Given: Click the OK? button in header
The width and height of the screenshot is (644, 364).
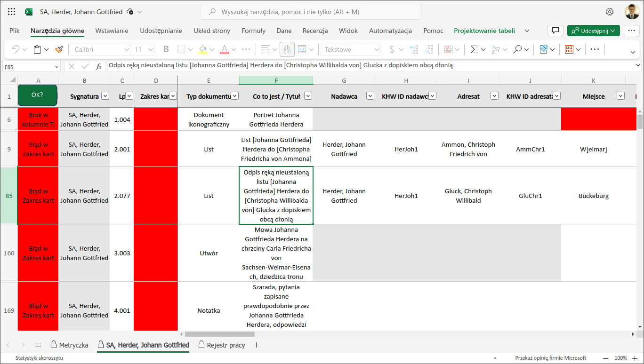Looking at the screenshot, I should click(38, 95).
